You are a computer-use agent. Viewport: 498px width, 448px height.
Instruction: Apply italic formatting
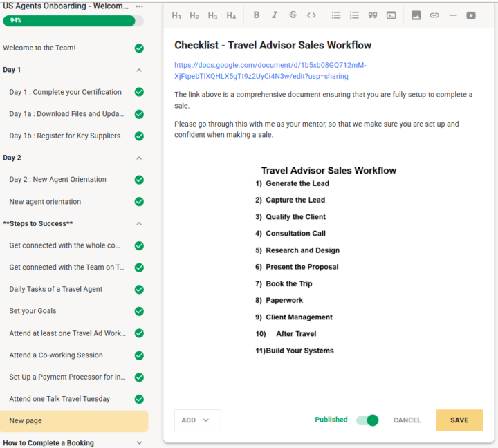point(275,15)
